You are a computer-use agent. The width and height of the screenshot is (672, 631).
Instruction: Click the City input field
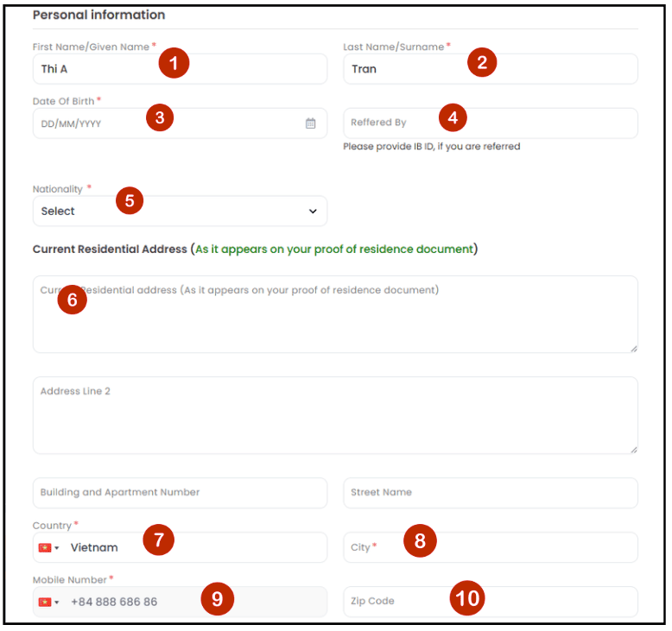click(x=491, y=547)
